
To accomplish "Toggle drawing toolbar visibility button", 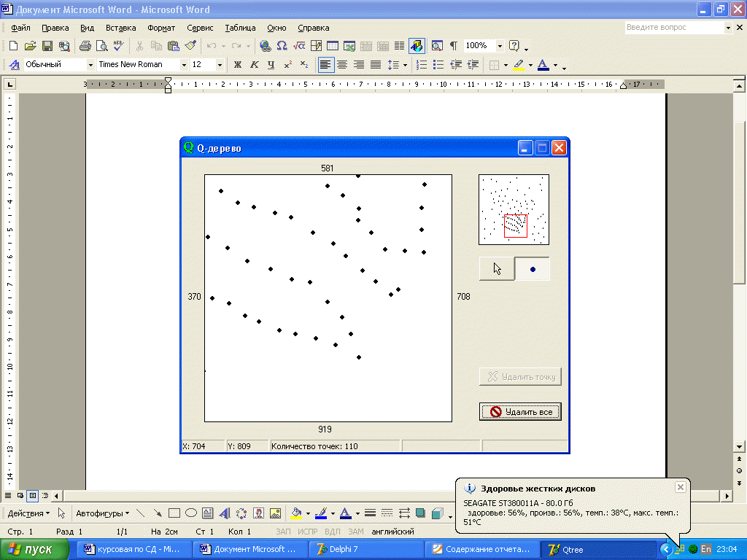I will point(417,46).
